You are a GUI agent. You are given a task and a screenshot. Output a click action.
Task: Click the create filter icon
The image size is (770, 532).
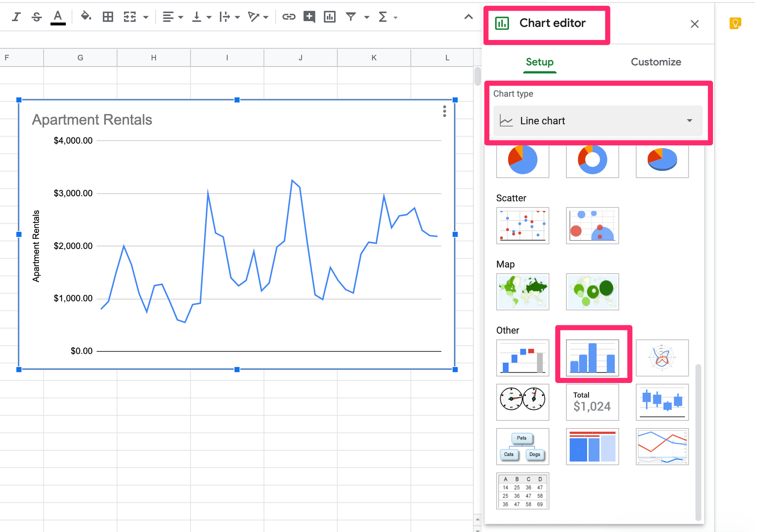tap(350, 17)
